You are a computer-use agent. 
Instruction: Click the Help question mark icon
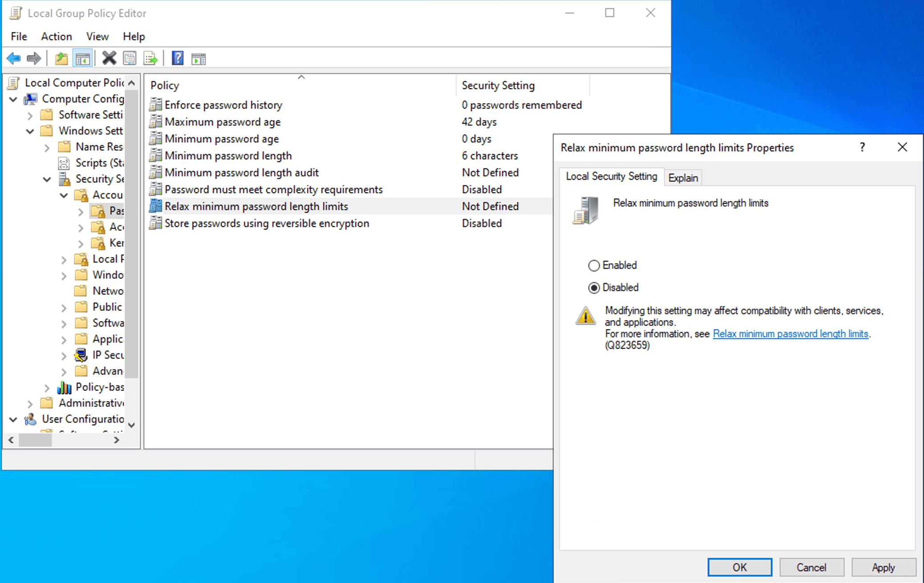pyautogui.click(x=177, y=58)
